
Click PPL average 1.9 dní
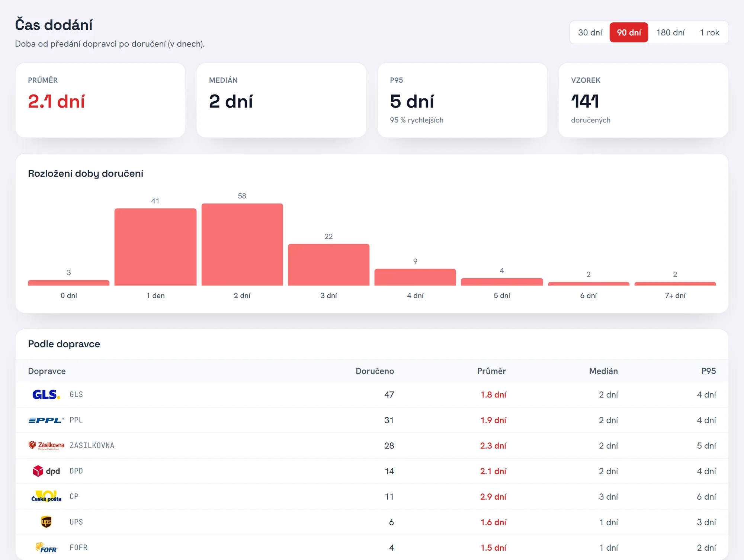pos(493,420)
